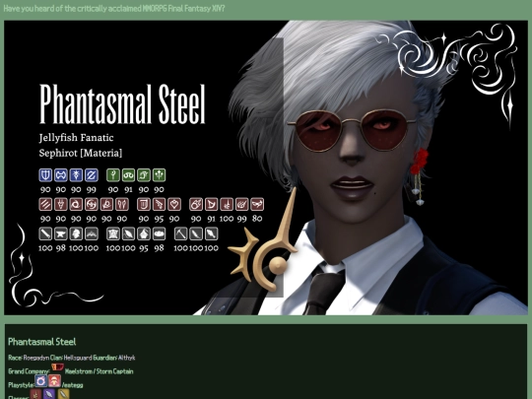
Task: Pick the Red Mage icon at level 100
Action: pos(227,205)
